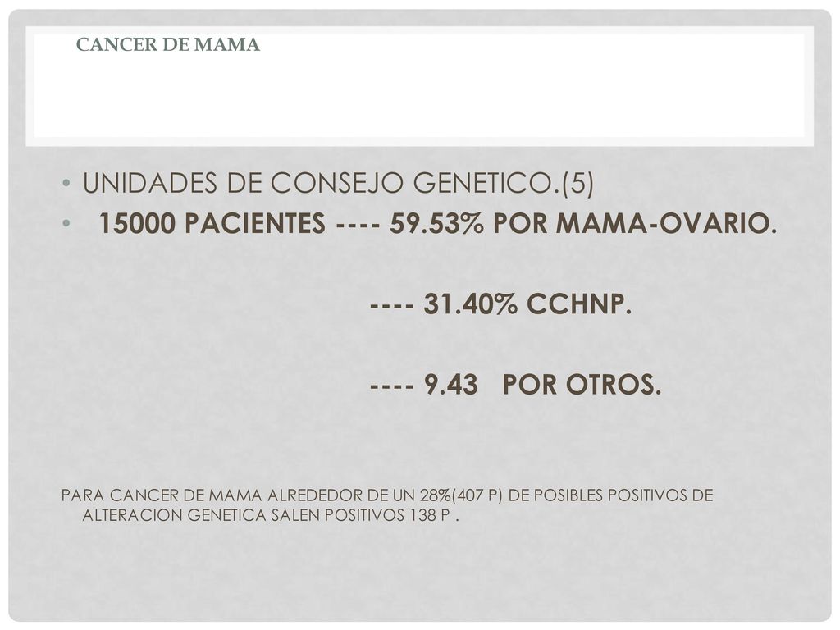Click the CANCER DE MAMA slide title
Screen dimensions: 840x630
(x=167, y=44)
